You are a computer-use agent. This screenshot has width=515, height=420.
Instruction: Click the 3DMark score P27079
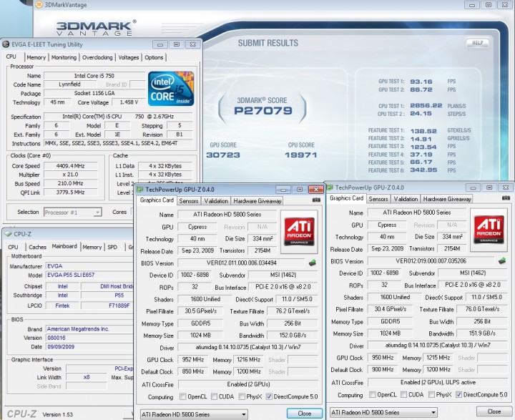tap(263, 111)
